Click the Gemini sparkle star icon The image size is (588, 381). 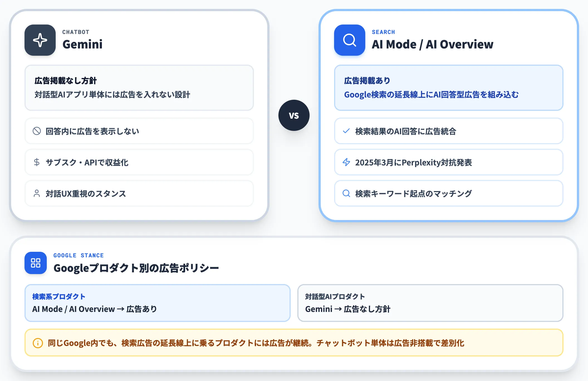click(x=40, y=40)
